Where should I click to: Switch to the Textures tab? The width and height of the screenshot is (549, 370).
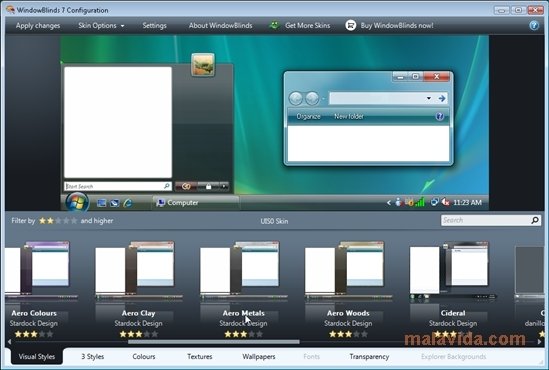point(200,356)
